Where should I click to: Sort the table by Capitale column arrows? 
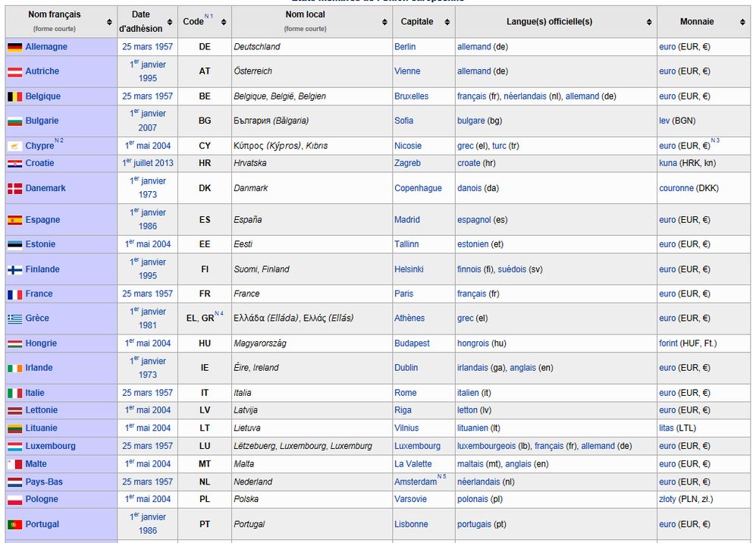(447, 22)
